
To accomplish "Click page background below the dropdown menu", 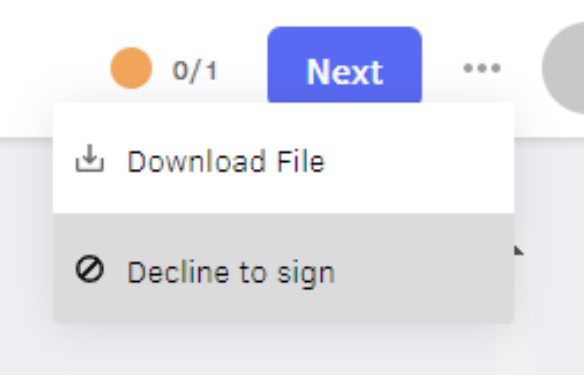I will 283,350.
